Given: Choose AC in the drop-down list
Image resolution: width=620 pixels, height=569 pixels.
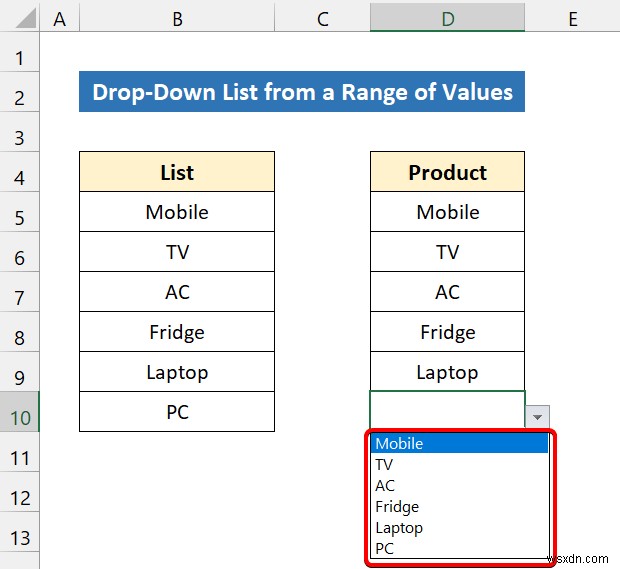Looking at the screenshot, I should tap(459, 486).
